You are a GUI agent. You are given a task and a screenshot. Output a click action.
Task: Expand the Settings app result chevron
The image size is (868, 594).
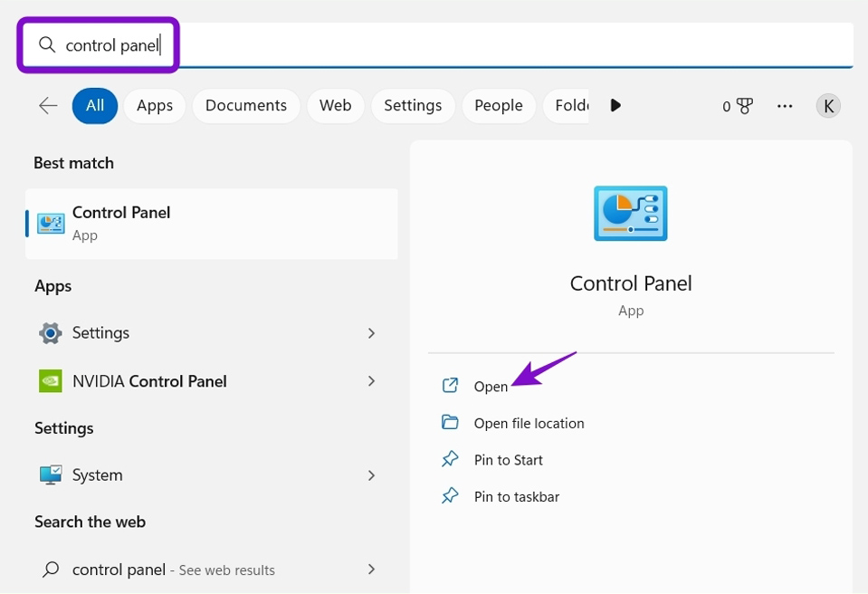371,333
